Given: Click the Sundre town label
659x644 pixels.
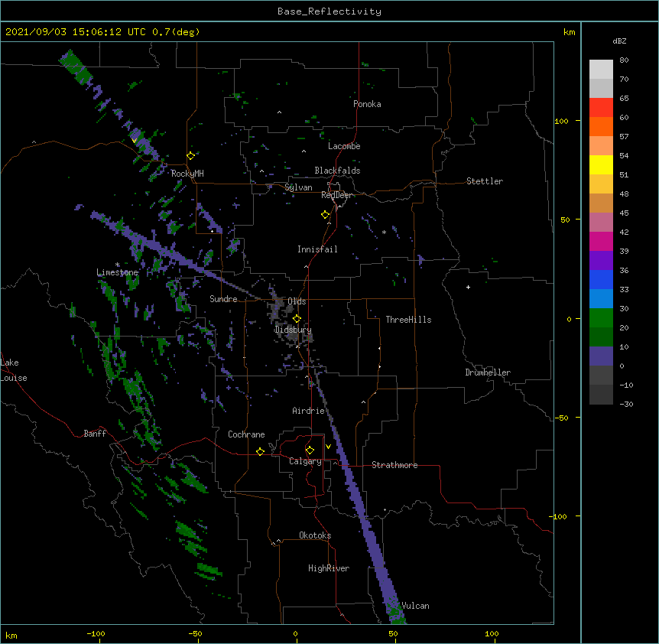Looking at the screenshot, I should coord(223,299).
